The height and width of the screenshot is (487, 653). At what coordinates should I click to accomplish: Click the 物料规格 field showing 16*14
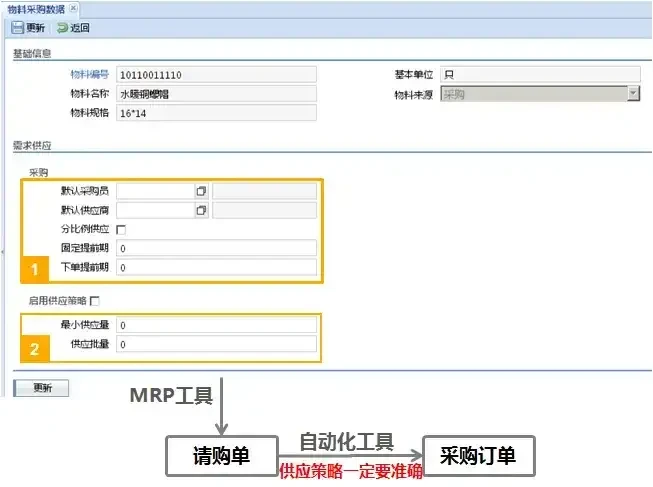[x=216, y=113]
